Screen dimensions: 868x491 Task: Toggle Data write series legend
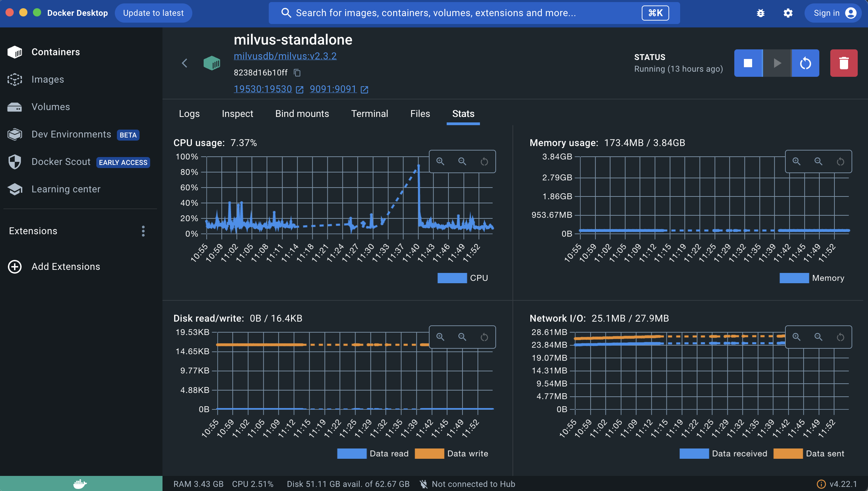pyautogui.click(x=451, y=454)
